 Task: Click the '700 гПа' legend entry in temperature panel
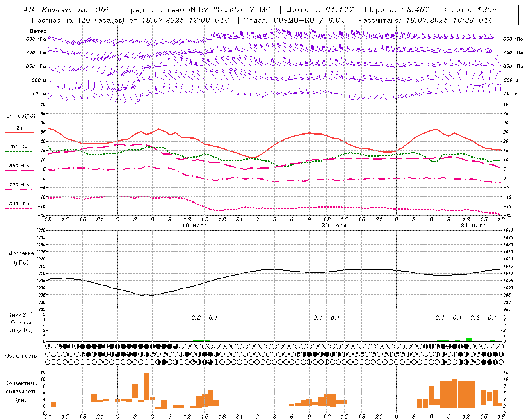tap(19, 185)
